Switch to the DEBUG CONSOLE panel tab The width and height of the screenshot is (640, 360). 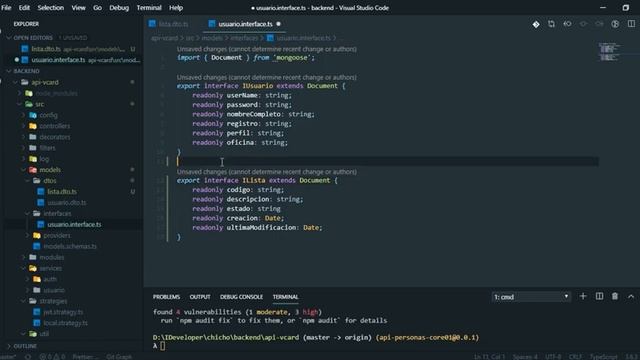pyautogui.click(x=241, y=297)
